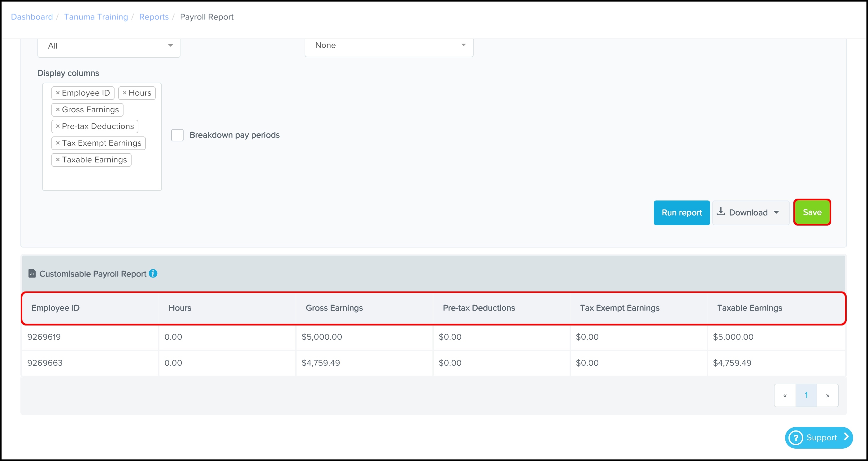Image resolution: width=868 pixels, height=461 pixels.
Task: Click the report document icon in header
Action: pos(32,274)
